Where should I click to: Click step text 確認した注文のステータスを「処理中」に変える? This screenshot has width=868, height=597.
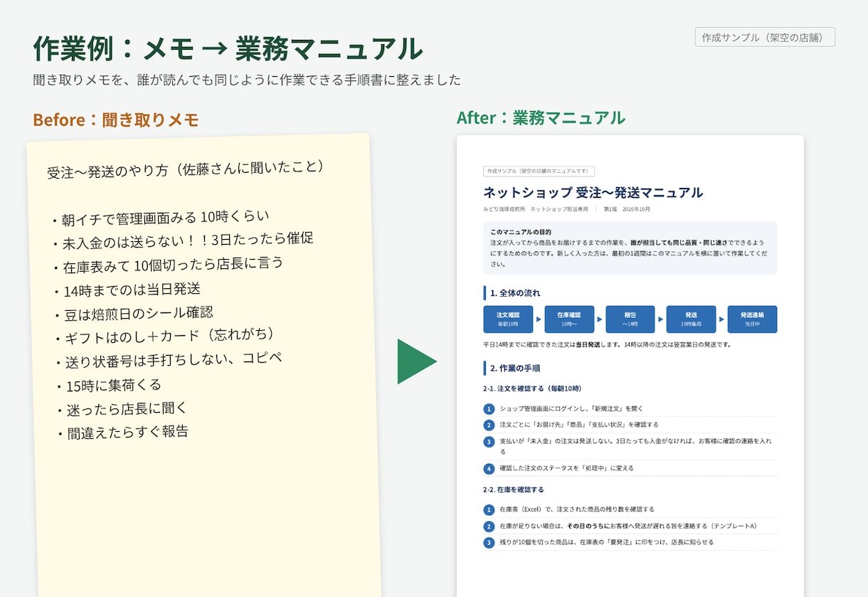pos(566,469)
